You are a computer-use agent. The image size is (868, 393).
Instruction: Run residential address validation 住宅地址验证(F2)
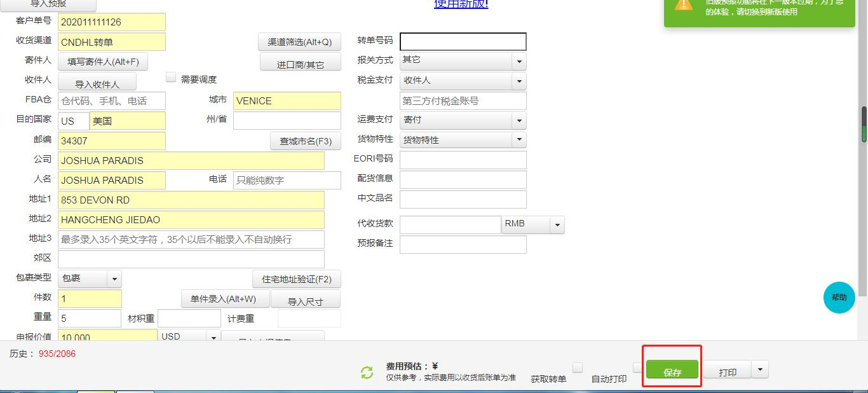click(x=296, y=279)
